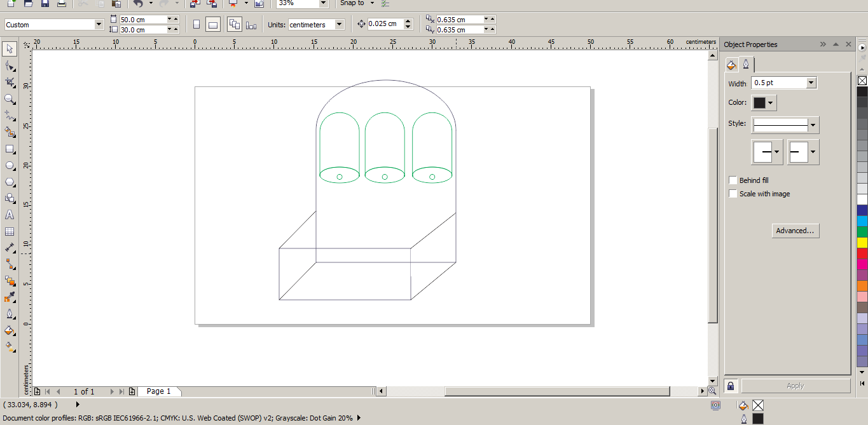The image size is (868, 425).
Task: Activate the Text tool
Action: tap(10, 215)
